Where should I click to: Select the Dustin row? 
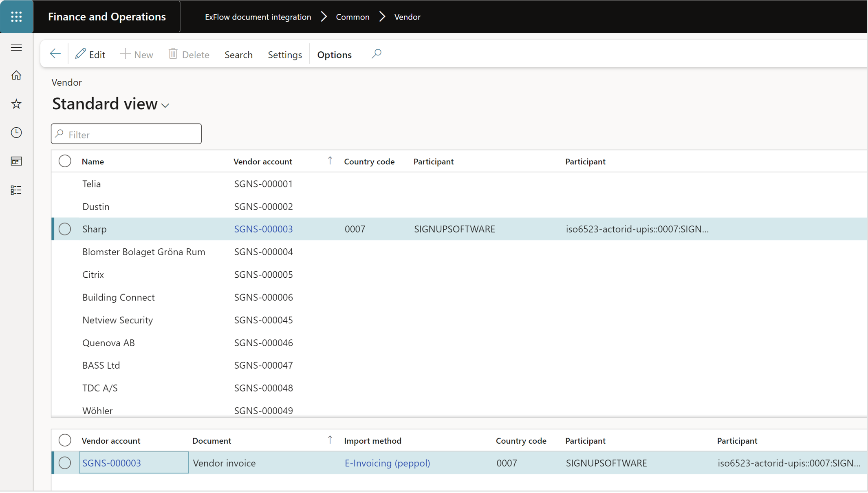click(x=459, y=207)
